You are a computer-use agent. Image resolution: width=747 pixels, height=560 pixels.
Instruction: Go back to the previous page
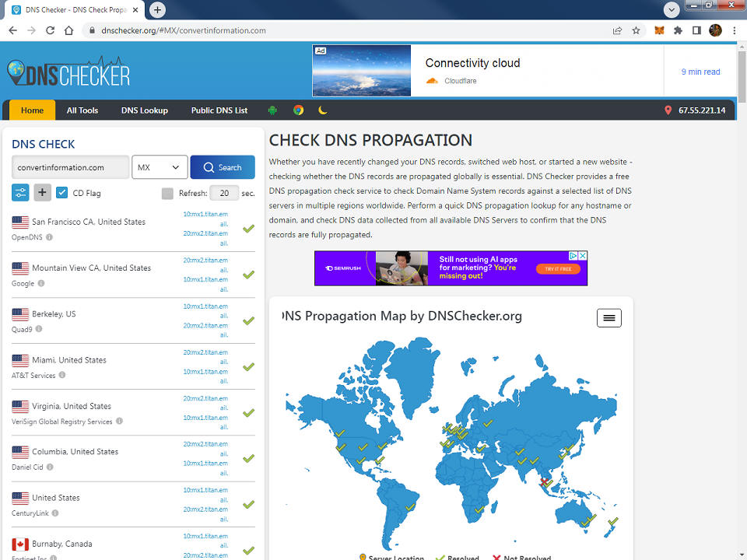(13, 30)
